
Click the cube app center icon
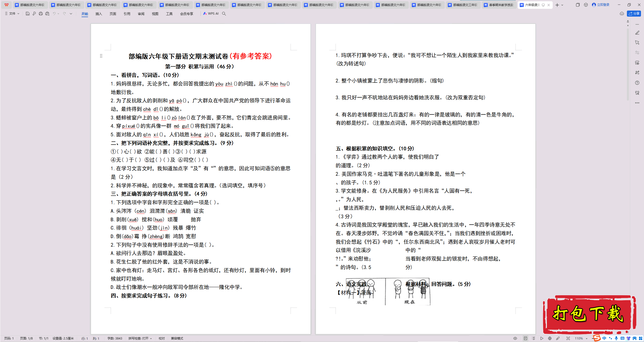[586, 5]
